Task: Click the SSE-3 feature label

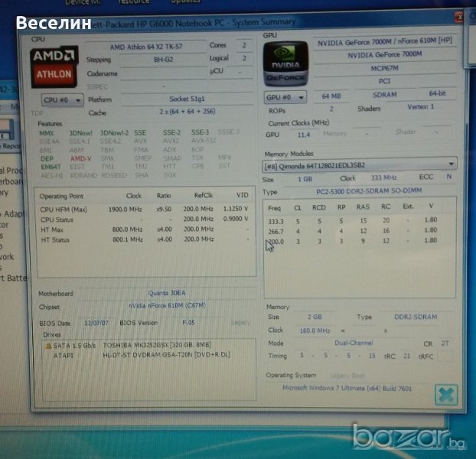Action: (200, 132)
